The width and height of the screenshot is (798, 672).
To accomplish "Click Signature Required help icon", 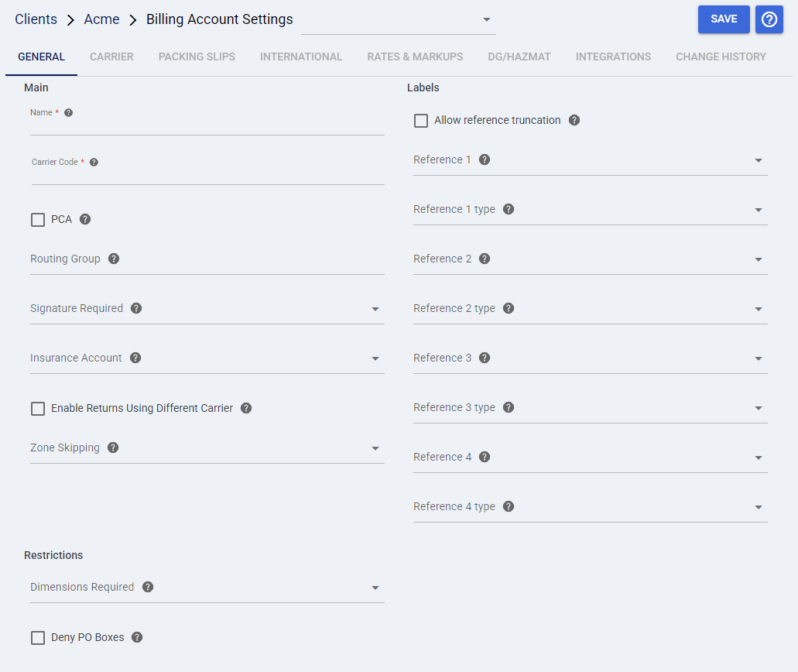I will tap(136, 308).
